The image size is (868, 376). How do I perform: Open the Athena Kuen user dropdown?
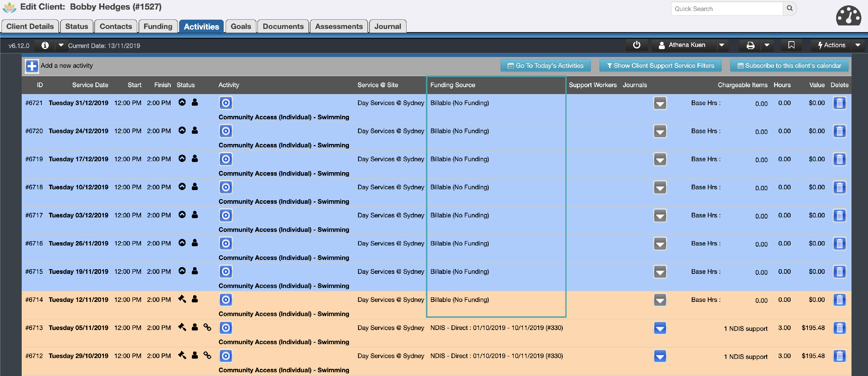coord(721,45)
